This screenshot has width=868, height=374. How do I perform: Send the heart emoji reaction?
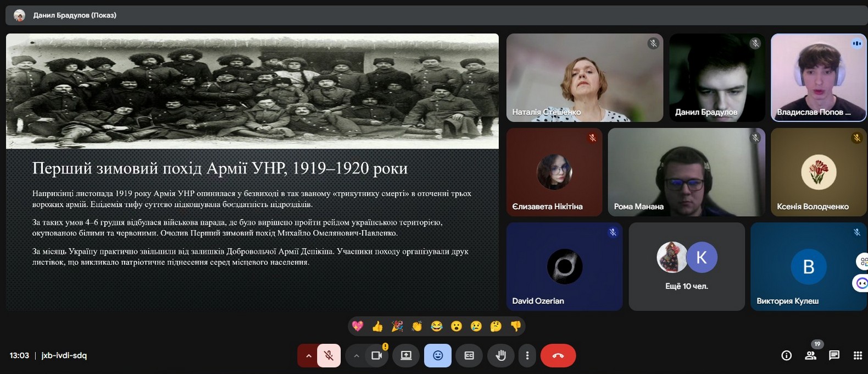coord(358,327)
